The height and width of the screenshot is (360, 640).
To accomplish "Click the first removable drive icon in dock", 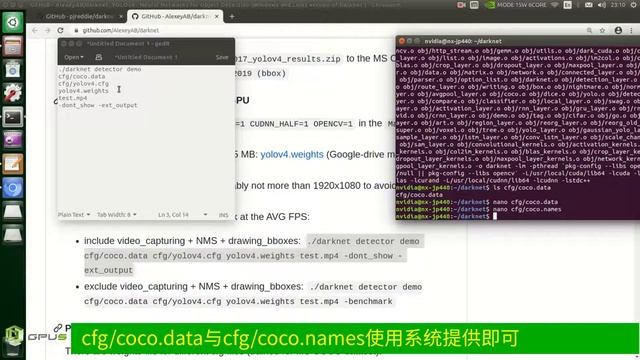I will (x=13, y=211).
